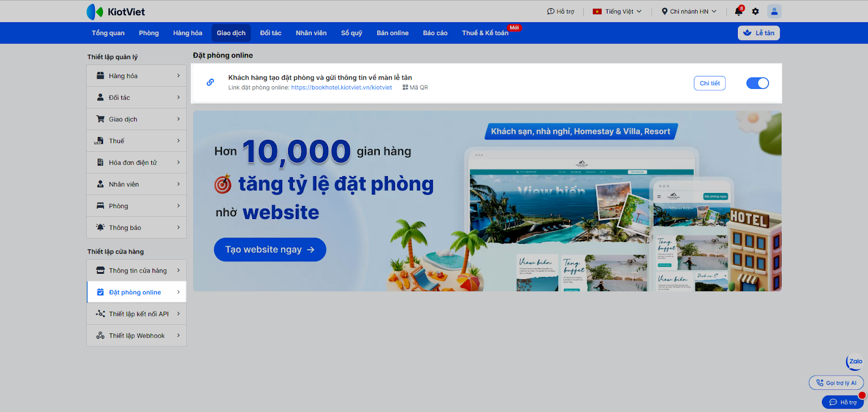Open the settings gear icon
The image size is (868, 412).
(755, 11)
